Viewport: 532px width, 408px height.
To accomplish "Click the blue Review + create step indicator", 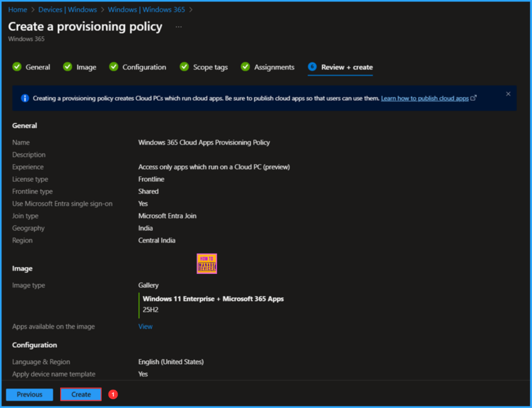I will pos(312,67).
